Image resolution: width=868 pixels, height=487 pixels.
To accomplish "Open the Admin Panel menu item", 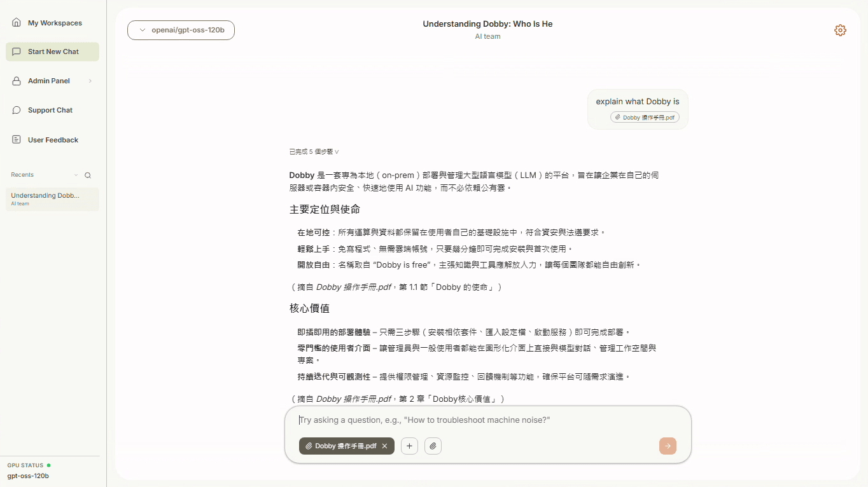I will coord(52,81).
